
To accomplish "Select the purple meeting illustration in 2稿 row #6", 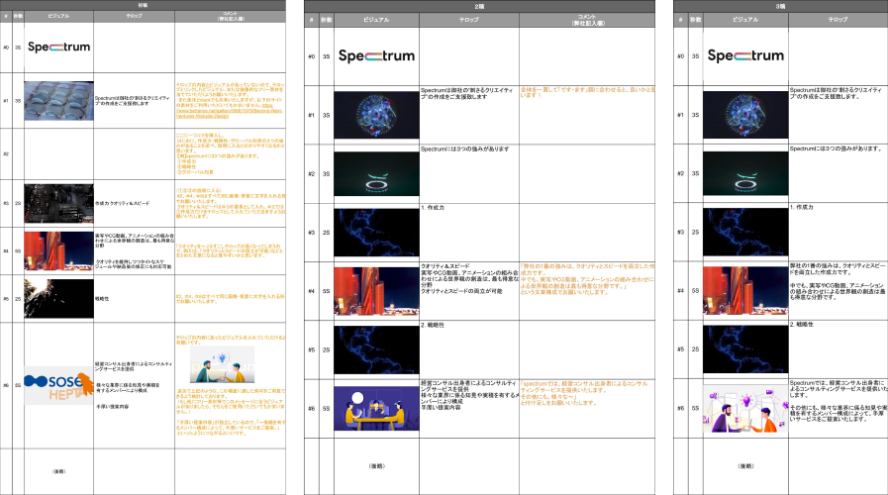I will click(377, 408).
